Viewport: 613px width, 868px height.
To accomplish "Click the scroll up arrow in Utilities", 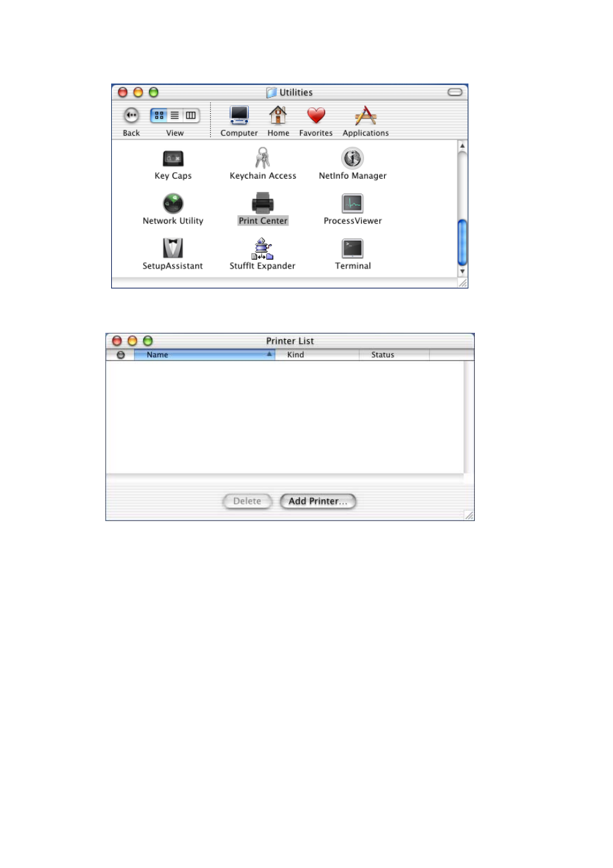I will (x=462, y=146).
